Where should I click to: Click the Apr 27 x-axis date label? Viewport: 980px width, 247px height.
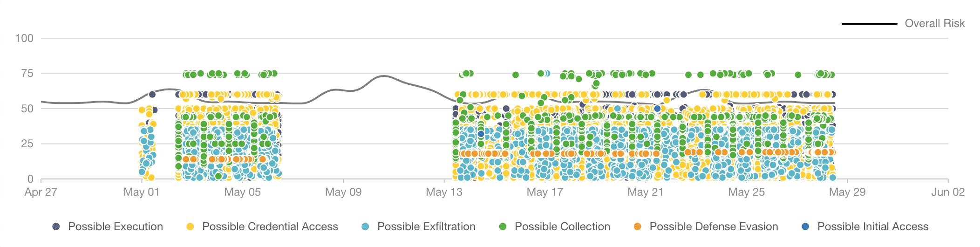41,192
